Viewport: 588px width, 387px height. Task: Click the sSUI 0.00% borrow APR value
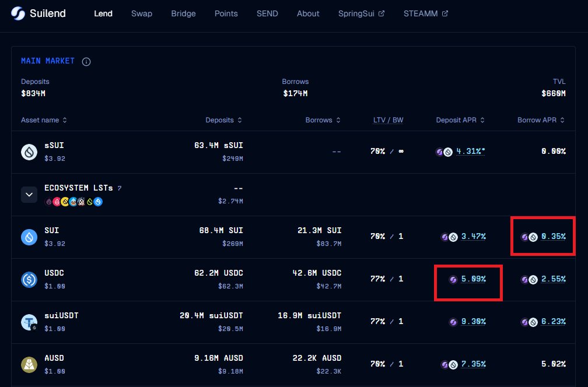click(x=554, y=152)
